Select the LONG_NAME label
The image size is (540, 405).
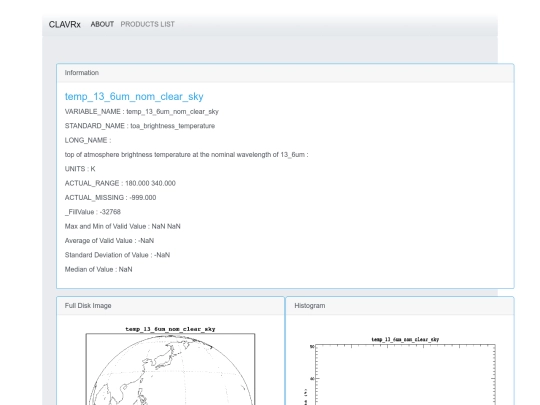[x=88, y=141]
